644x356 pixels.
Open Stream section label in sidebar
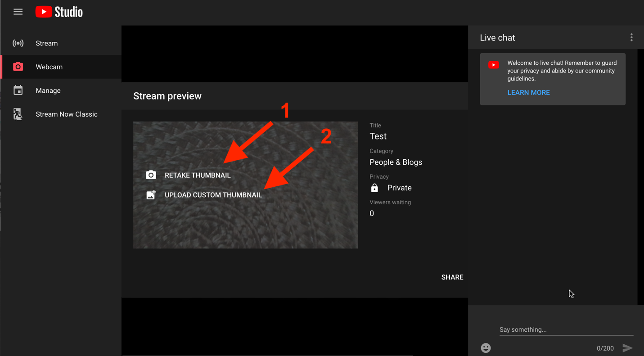(x=47, y=43)
